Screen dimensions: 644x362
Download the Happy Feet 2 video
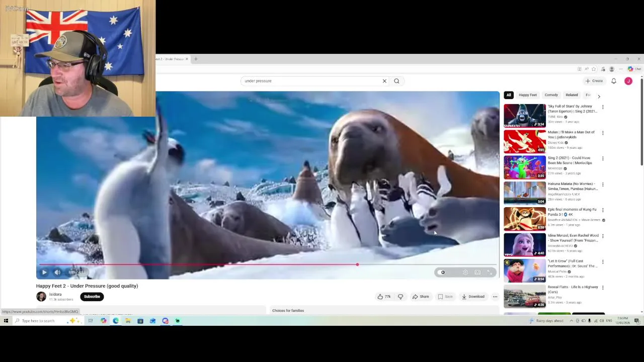(473, 297)
